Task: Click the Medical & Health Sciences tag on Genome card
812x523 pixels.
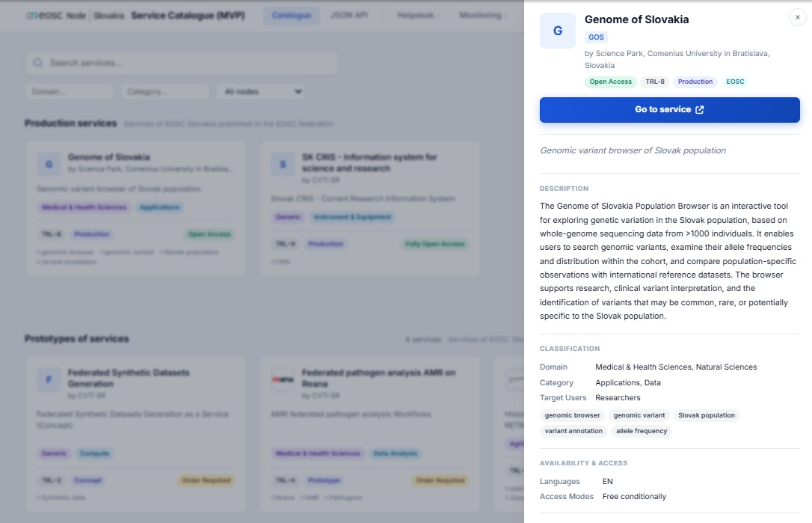Action: [x=84, y=207]
